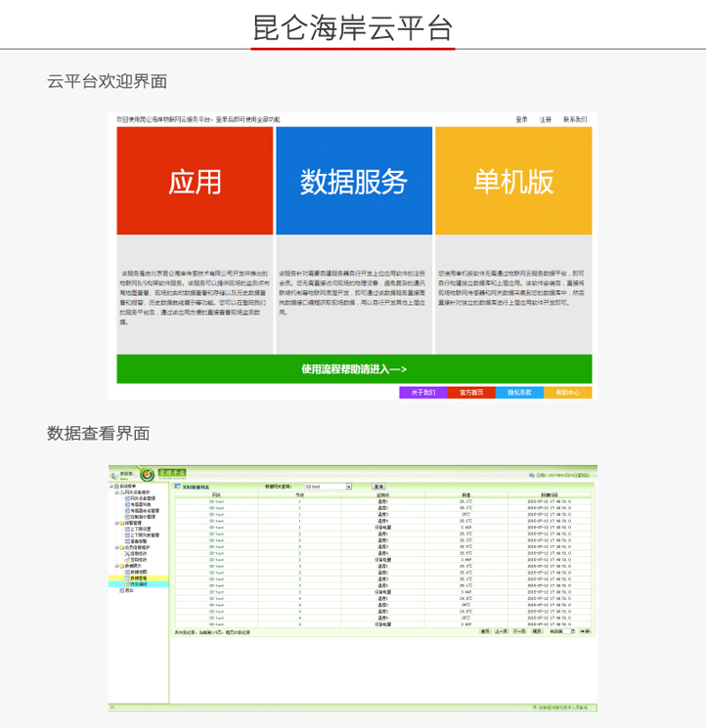Collapse the tree root system menu node

click(111, 486)
